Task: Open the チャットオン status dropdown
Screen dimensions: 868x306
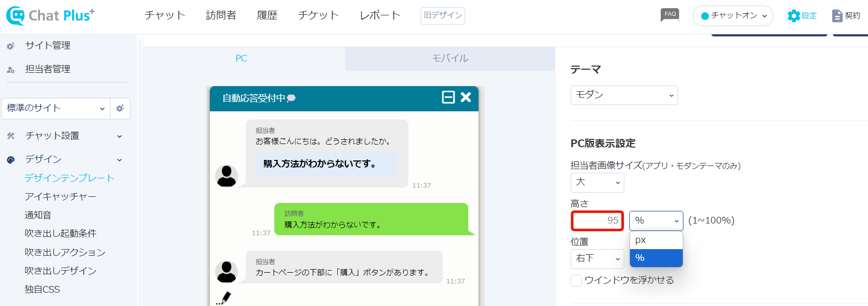Action: click(733, 16)
